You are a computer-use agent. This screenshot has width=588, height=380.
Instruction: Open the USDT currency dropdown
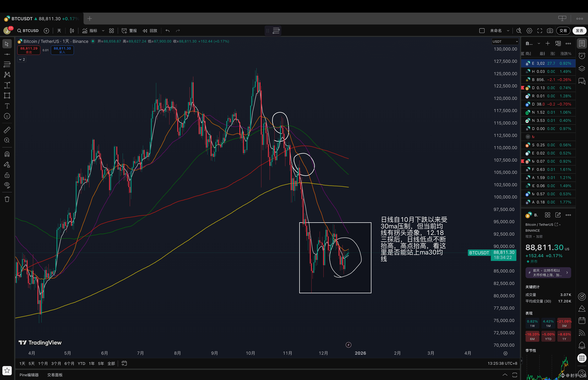[505, 42]
